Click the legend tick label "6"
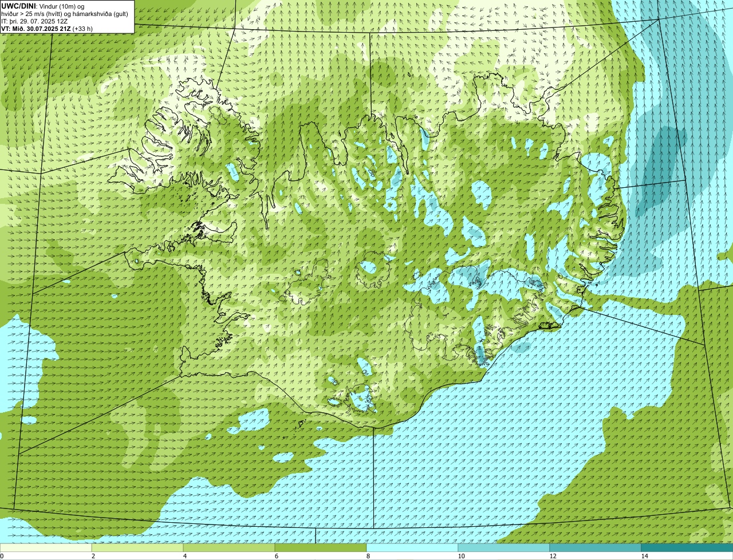Image resolution: width=733 pixels, height=560 pixels. [x=276, y=556]
